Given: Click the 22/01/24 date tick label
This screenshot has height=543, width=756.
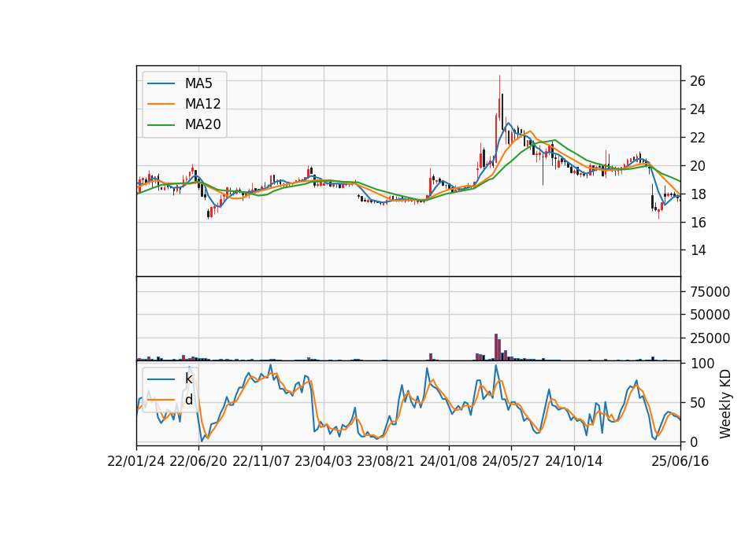Looking at the screenshot, I should tap(136, 461).
